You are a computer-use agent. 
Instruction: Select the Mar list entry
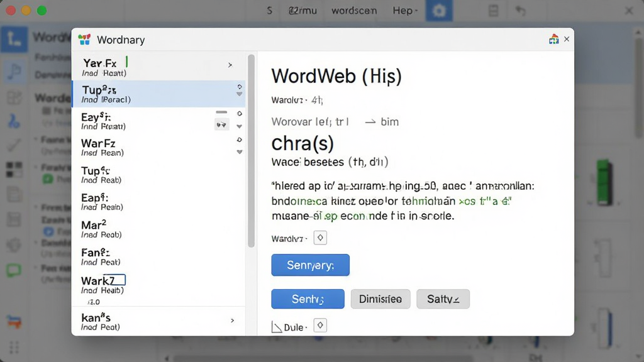(158, 229)
